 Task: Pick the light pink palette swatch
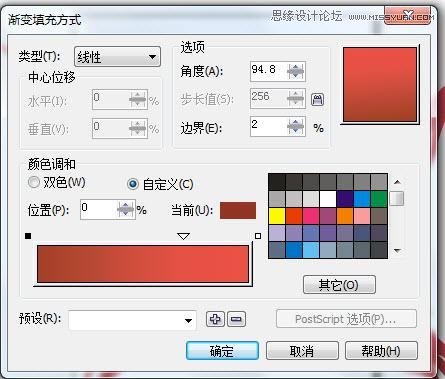coord(362,216)
